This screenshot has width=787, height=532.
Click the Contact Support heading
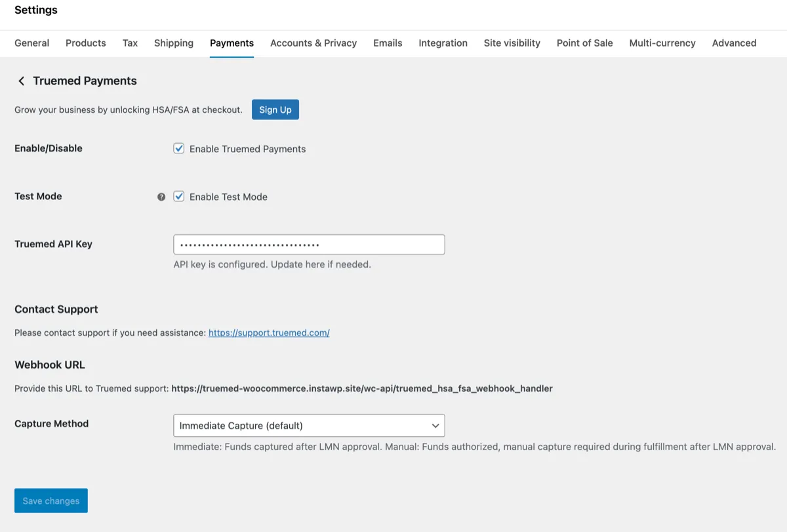pyautogui.click(x=56, y=309)
